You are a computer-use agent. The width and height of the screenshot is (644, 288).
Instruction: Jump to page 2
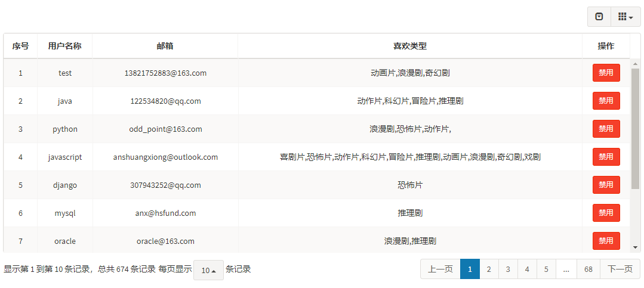click(489, 269)
